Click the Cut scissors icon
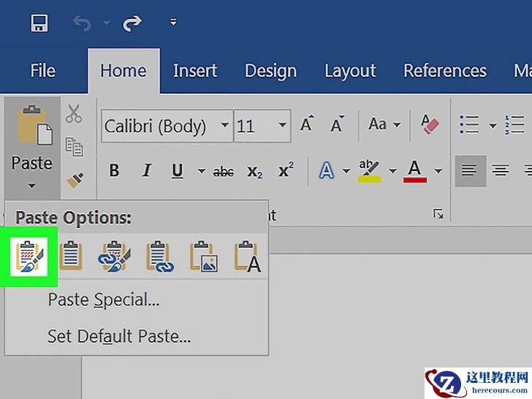 click(74, 114)
